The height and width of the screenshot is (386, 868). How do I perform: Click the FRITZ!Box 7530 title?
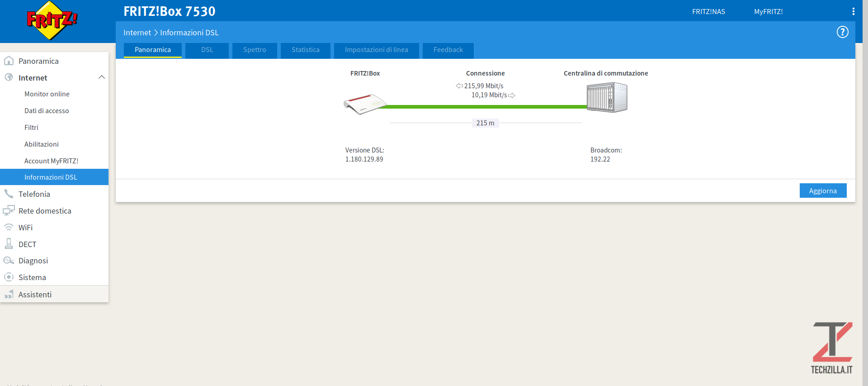(x=170, y=11)
